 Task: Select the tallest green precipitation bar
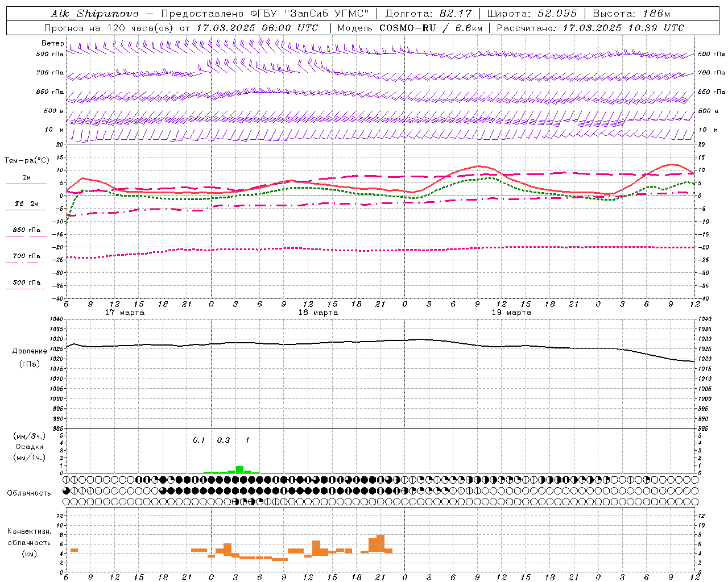pos(239,469)
